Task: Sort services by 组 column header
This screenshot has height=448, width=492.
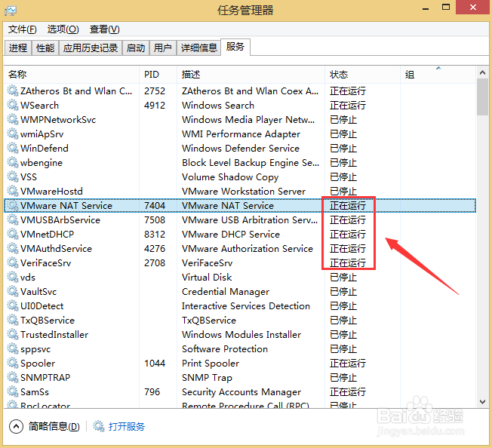Action: (438, 75)
